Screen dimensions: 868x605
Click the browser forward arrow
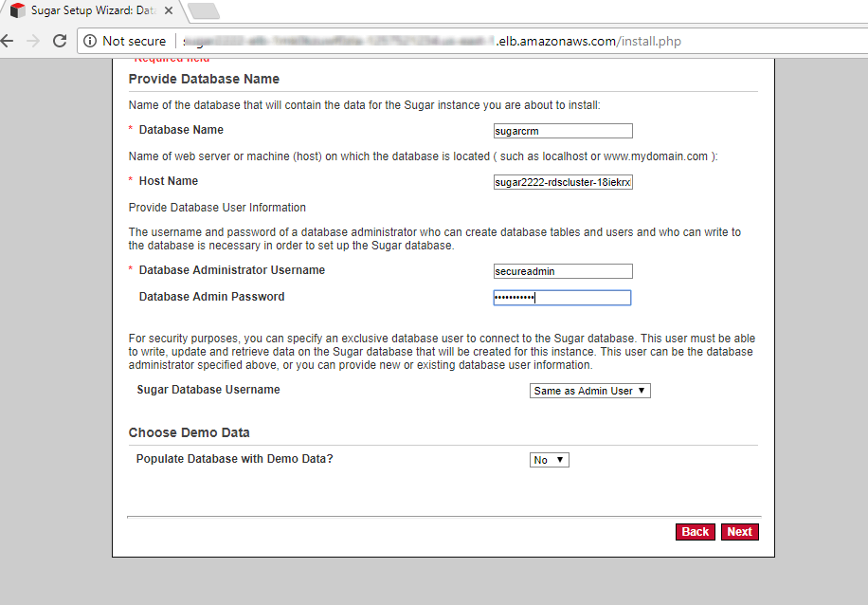pyautogui.click(x=33, y=41)
